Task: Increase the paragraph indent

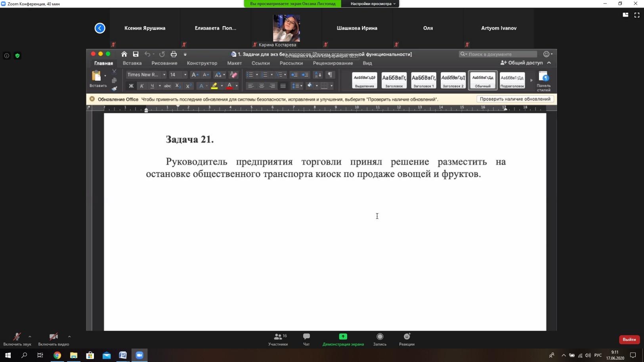Action: [305, 75]
